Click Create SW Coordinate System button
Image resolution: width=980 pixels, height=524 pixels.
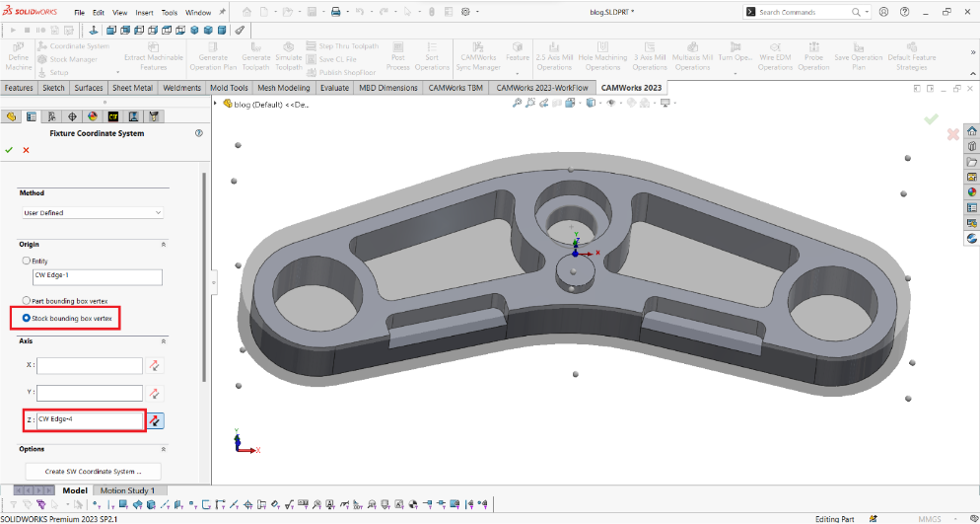(x=93, y=472)
